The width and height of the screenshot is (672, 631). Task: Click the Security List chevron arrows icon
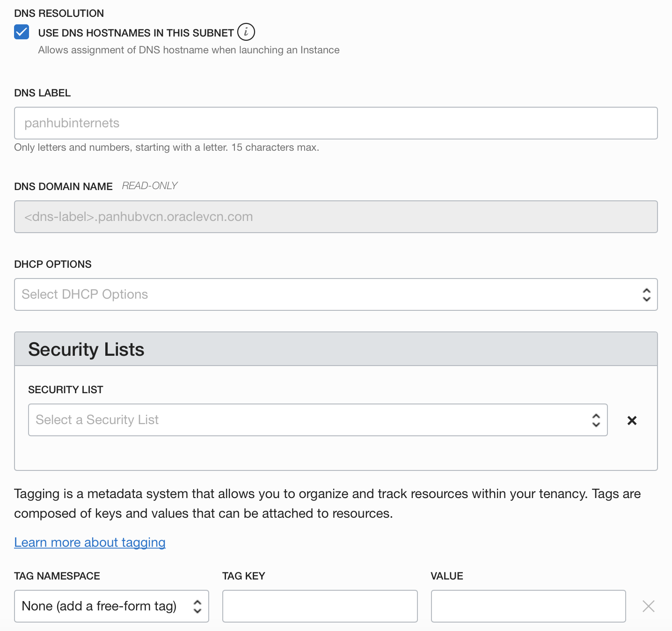(596, 420)
